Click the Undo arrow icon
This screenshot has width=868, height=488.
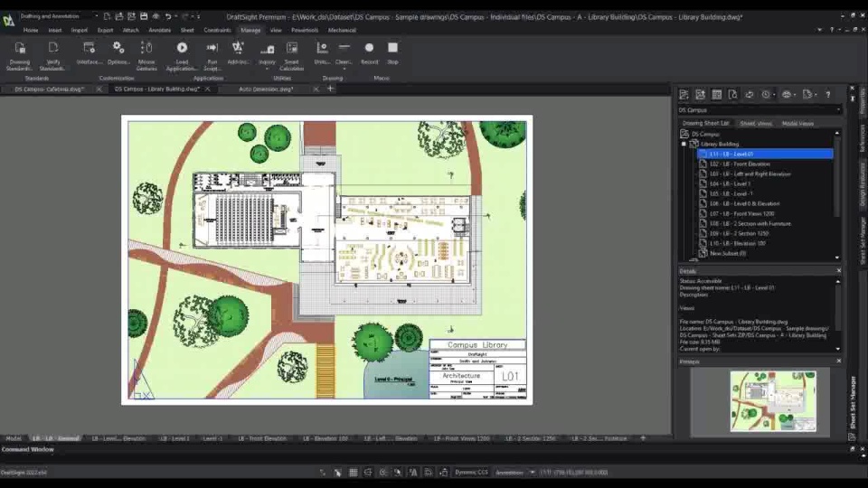pos(168,16)
